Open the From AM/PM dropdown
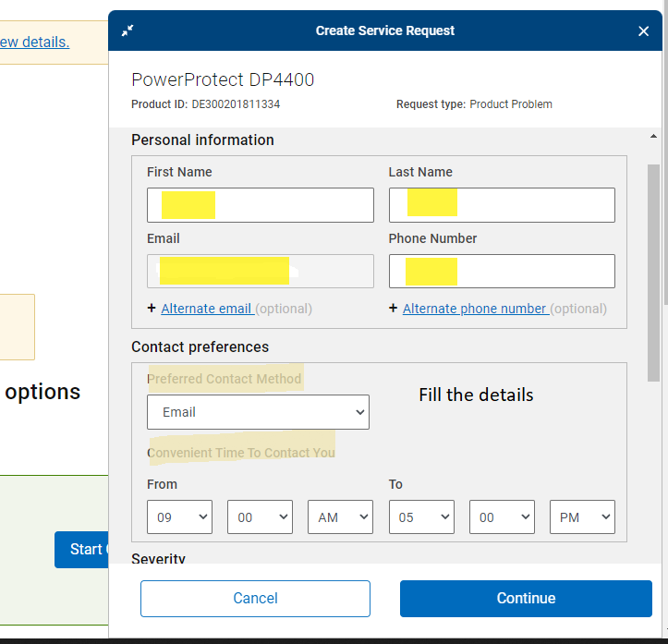668x644 pixels. click(340, 517)
